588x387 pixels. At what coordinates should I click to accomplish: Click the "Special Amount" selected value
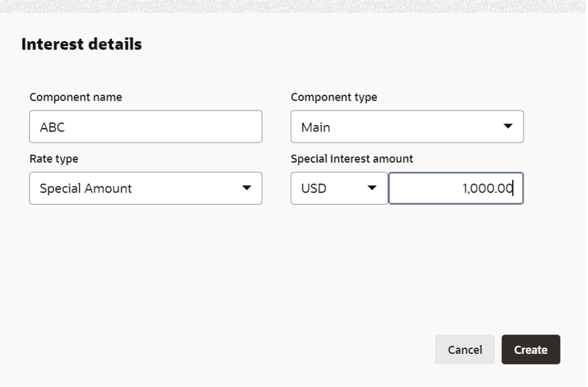pos(85,189)
